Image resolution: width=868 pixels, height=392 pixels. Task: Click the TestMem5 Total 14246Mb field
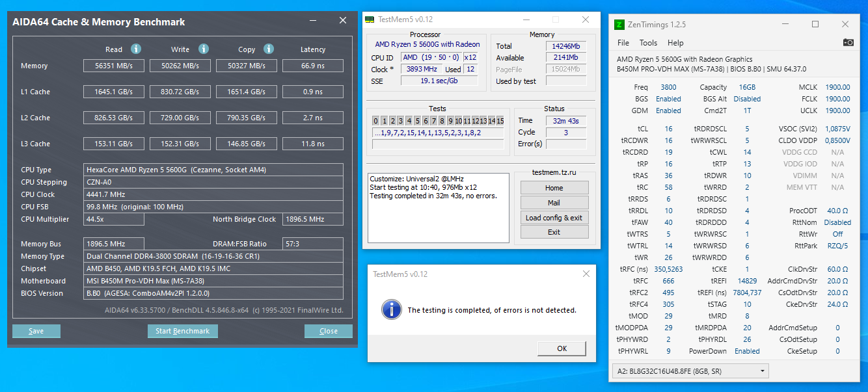click(566, 46)
